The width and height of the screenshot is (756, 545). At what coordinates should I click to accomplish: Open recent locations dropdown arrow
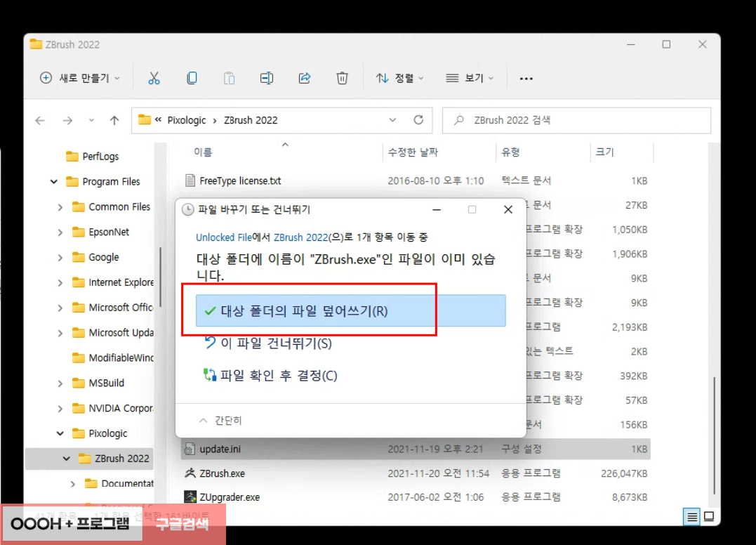tap(91, 121)
